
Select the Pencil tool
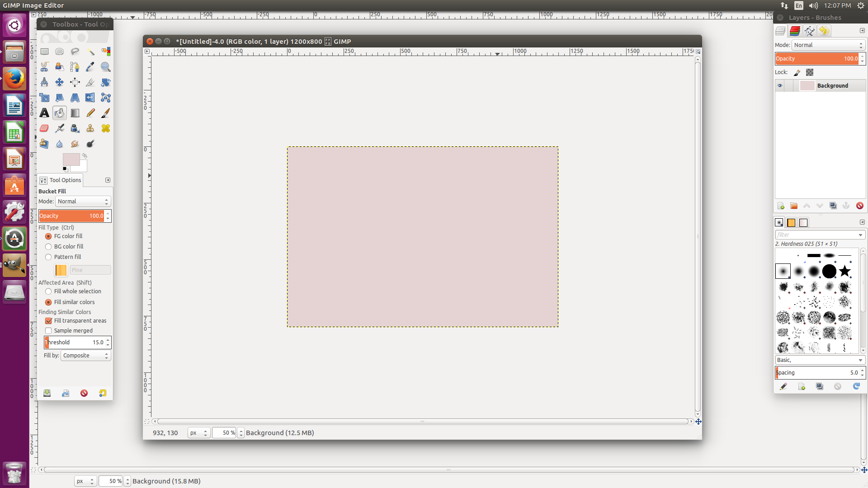pyautogui.click(x=90, y=113)
